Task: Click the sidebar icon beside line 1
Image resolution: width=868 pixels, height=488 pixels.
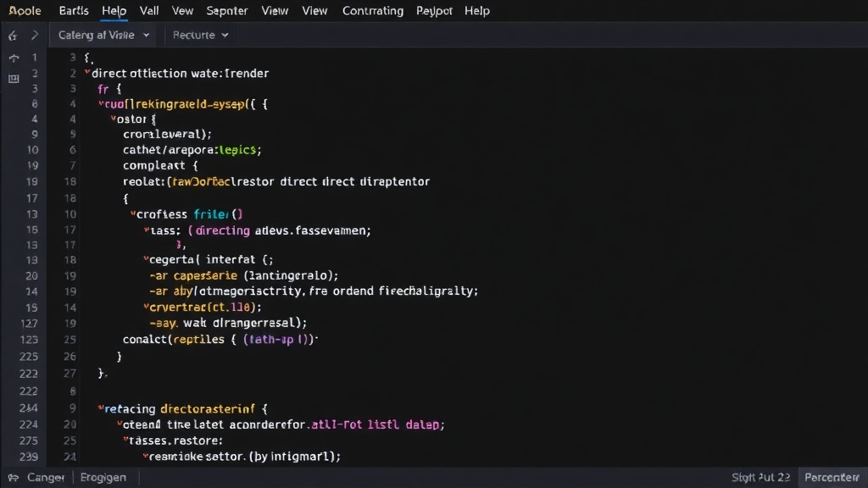Action: [14, 58]
